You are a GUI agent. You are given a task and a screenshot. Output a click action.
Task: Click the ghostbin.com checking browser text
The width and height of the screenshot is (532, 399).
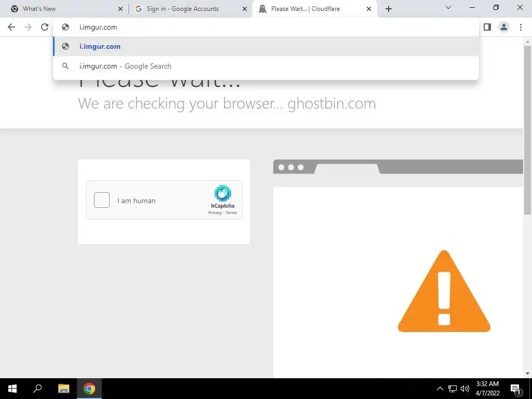point(227,103)
